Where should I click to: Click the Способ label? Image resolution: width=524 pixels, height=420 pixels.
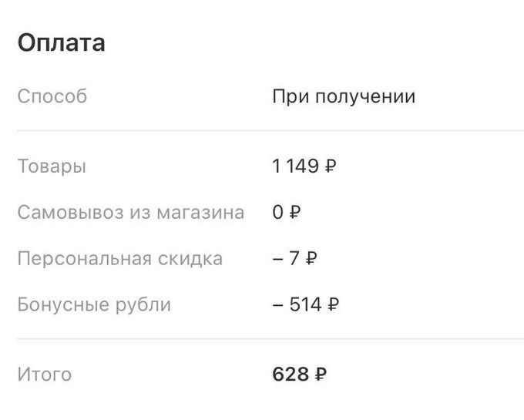tap(52, 97)
